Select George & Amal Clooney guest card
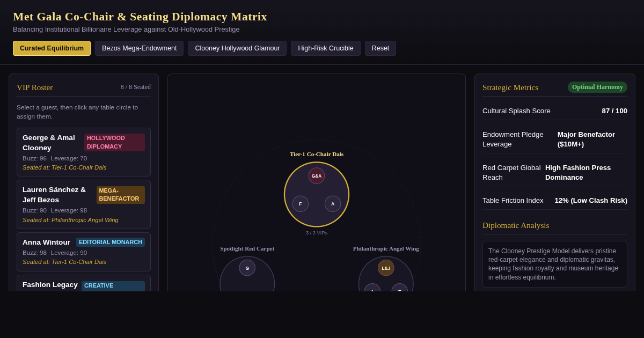644x338 pixels. click(84, 152)
